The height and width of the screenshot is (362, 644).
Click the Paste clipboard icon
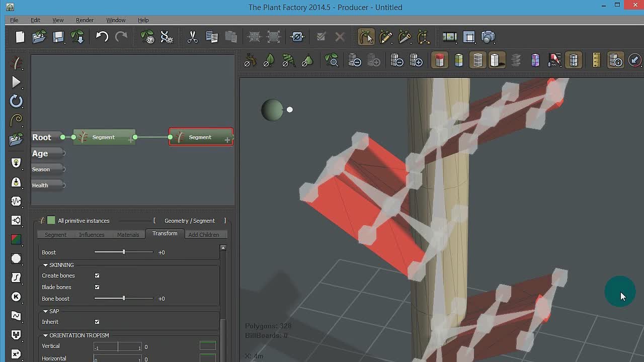click(231, 37)
